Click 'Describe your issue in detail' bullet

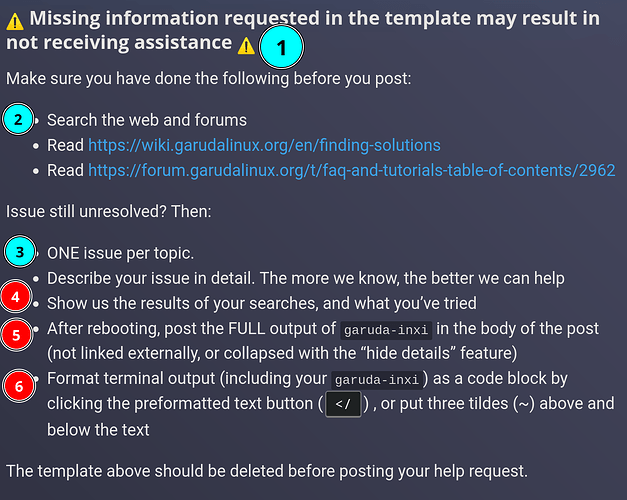[306, 278]
